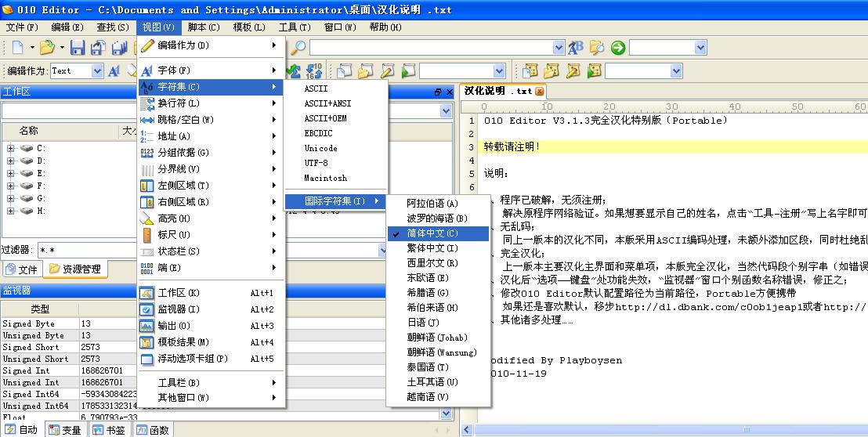Click the run script icon

pyautogui.click(x=408, y=70)
